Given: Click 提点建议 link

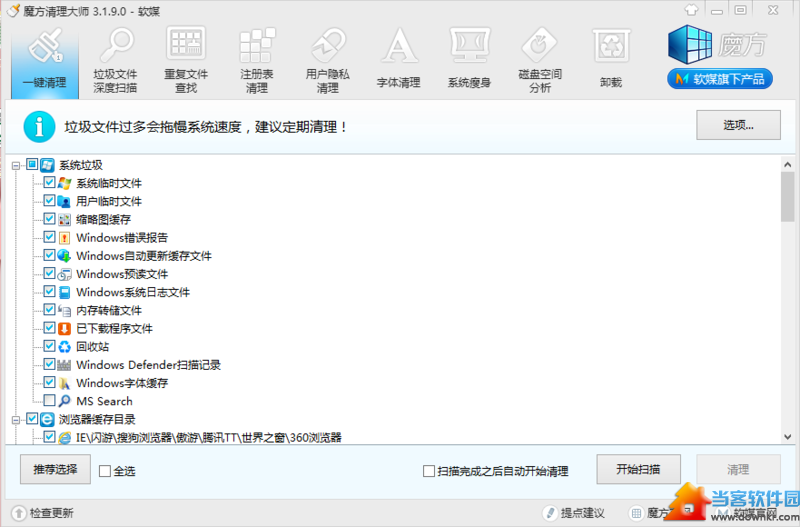Looking at the screenshot, I should click(x=583, y=513).
